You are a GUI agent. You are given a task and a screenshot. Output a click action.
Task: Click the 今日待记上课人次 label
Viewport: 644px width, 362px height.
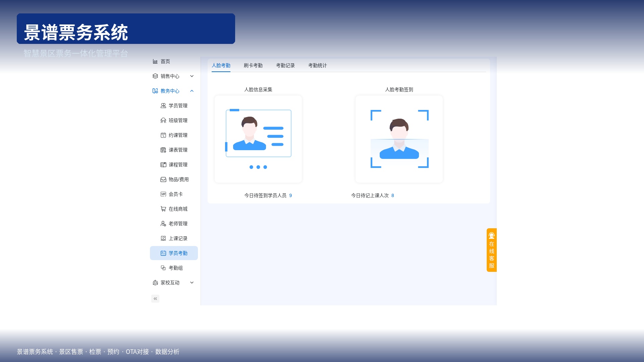coord(370,195)
